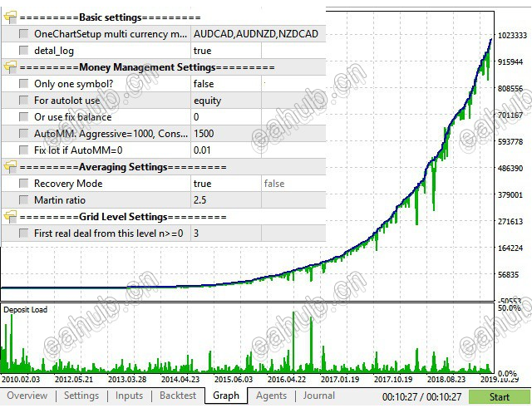The width and height of the screenshot is (532, 408).
Task: Click the Averaging Settings folder icon
Action: [10, 166]
